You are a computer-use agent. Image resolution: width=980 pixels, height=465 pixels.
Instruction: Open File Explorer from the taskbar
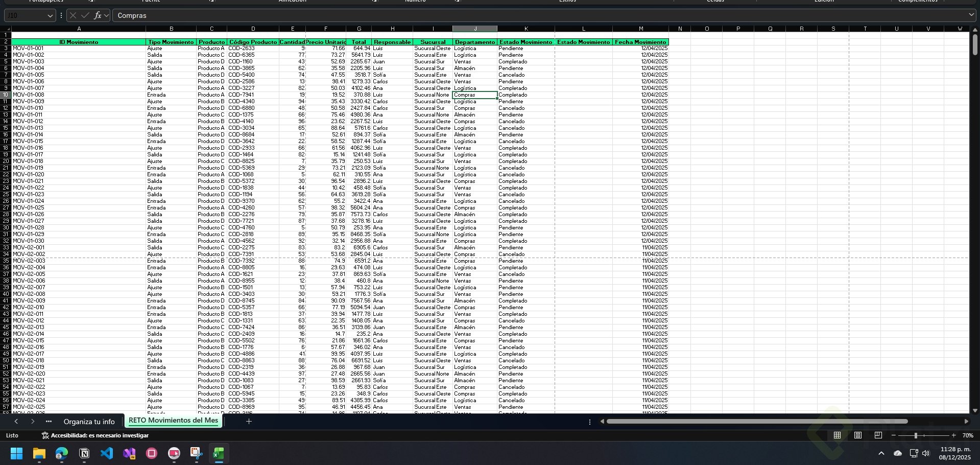pos(39,453)
